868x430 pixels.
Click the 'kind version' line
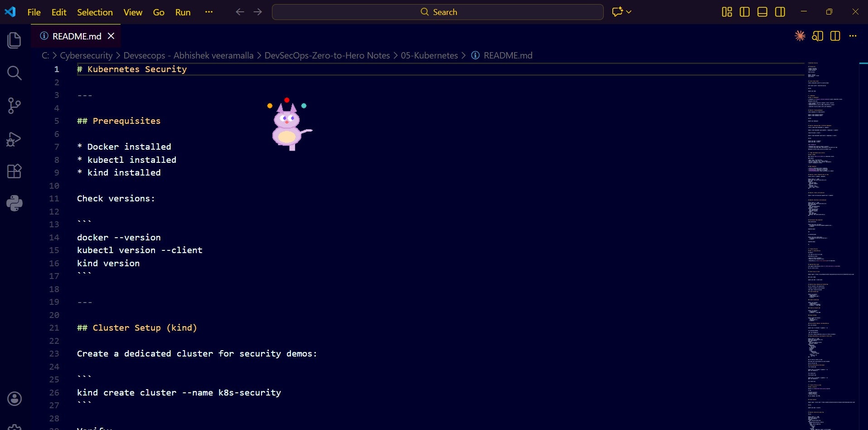[x=108, y=263]
